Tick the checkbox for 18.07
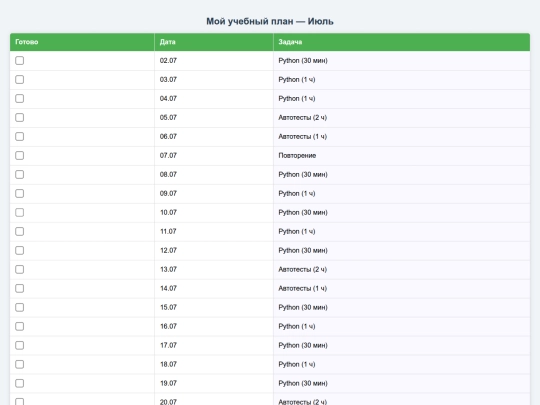 pos(20,364)
